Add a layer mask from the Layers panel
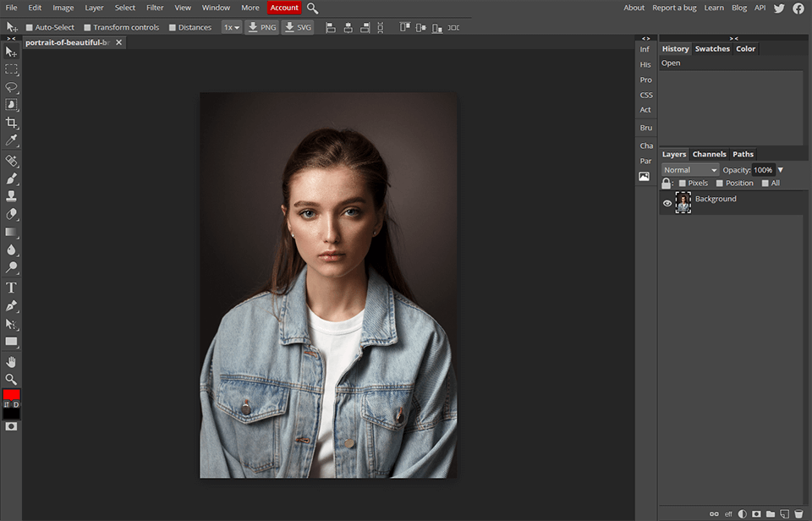The width and height of the screenshot is (812, 521). (755, 513)
